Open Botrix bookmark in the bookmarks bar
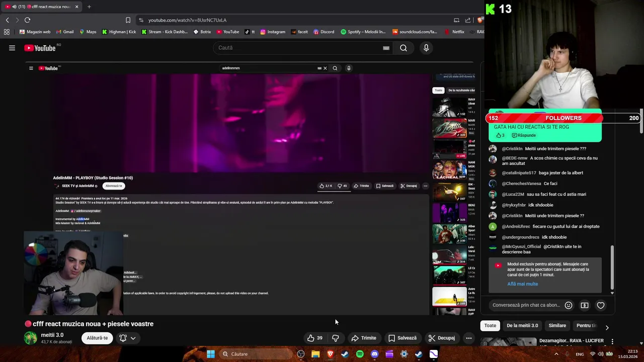The height and width of the screenshot is (362, 644). pos(202,32)
